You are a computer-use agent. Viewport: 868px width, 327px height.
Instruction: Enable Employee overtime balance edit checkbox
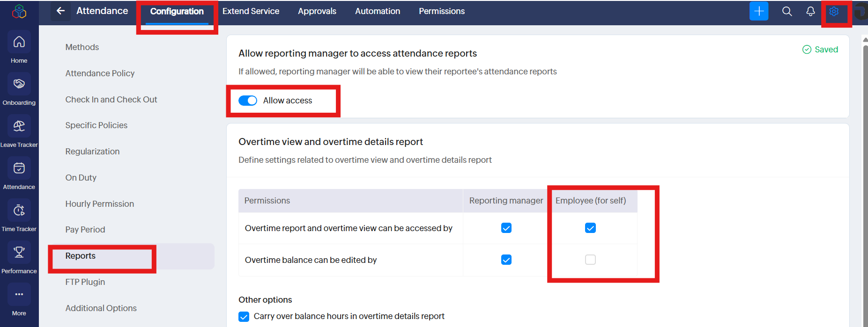[x=590, y=260]
